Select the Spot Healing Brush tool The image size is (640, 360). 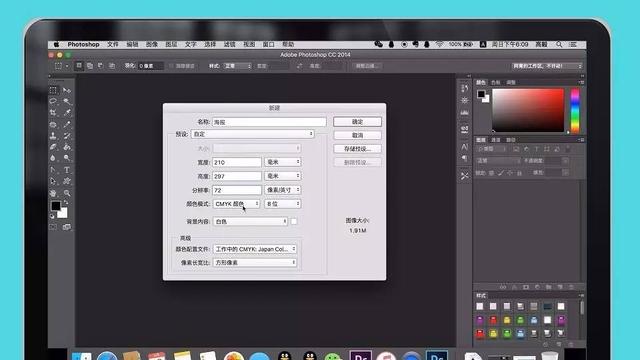click(53, 124)
